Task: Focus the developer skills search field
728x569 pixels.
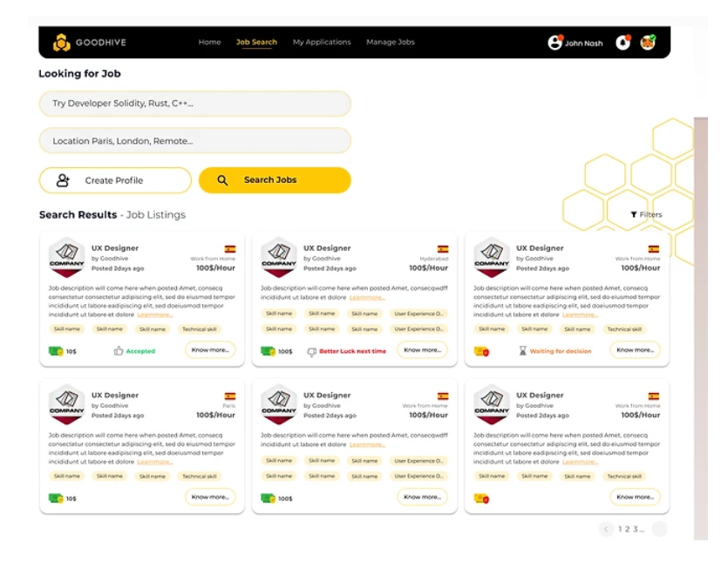Action: pyautogui.click(x=194, y=104)
